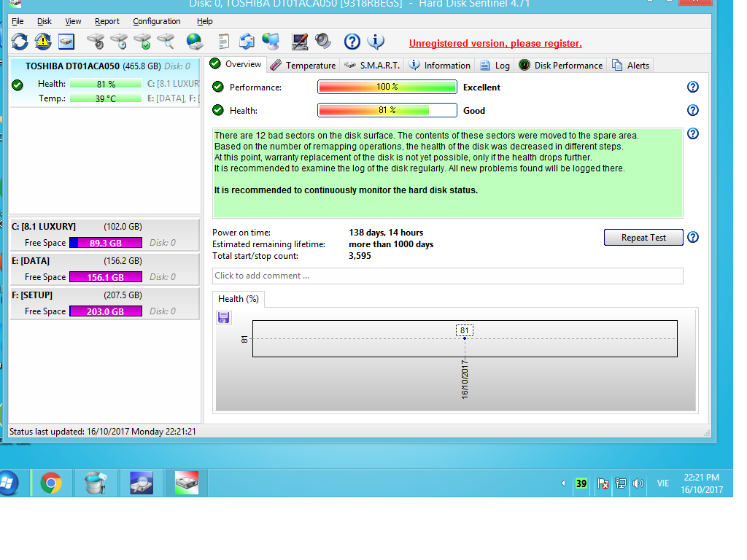Image resolution: width=747 pixels, height=560 pixels.
Task: Click the speaker sound icon in toolbar
Action: pos(323,42)
